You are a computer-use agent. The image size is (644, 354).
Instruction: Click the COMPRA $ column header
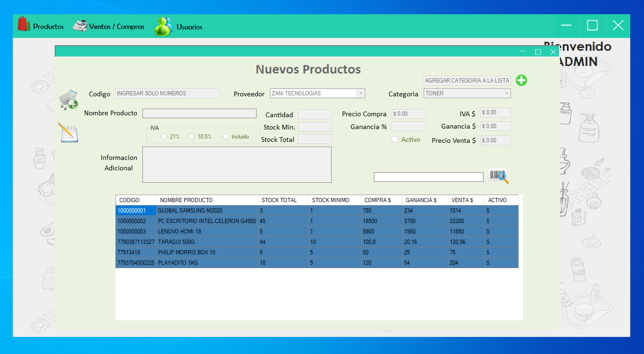[x=382, y=200]
